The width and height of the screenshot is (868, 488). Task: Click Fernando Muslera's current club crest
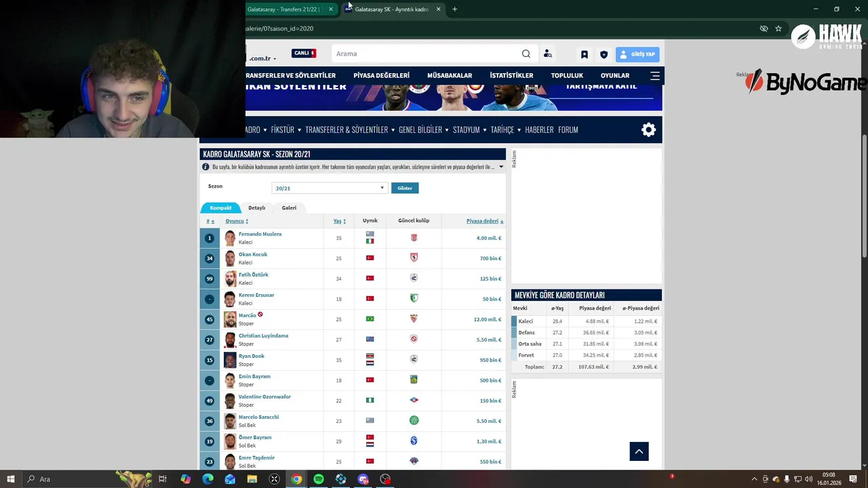414,238
